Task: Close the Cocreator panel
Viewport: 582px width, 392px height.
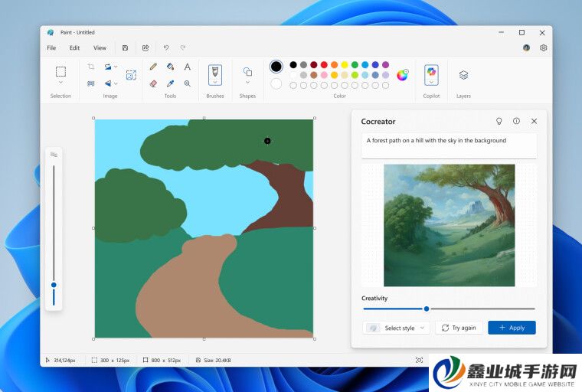Action: [534, 121]
